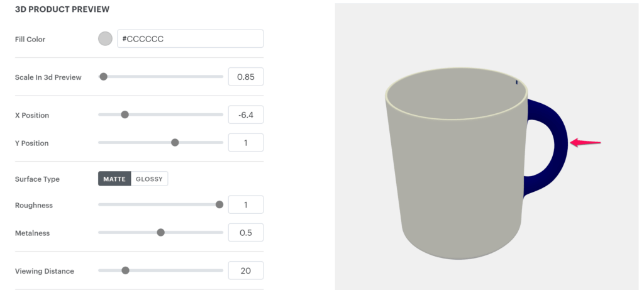Image resolution: width=644 pixels, height=290 pixels.
Task: Click the Metalness value field
Action: (x=245, y=233)
